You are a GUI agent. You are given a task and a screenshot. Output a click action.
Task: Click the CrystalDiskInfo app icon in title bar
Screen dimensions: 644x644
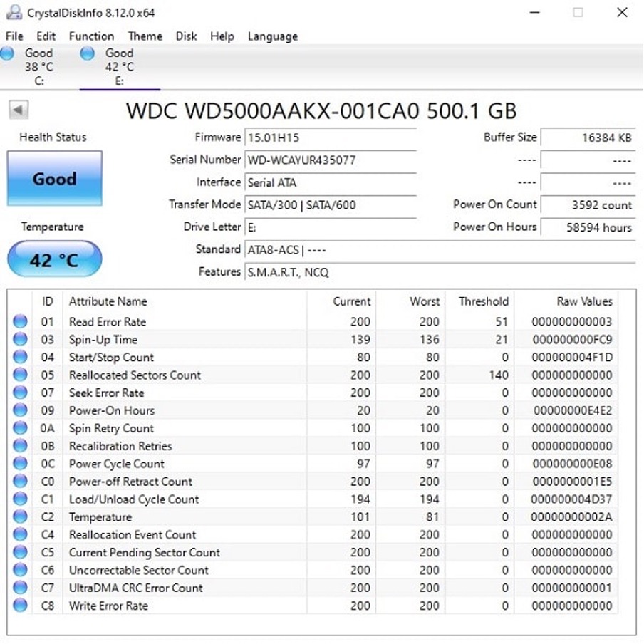pos(14,13)
